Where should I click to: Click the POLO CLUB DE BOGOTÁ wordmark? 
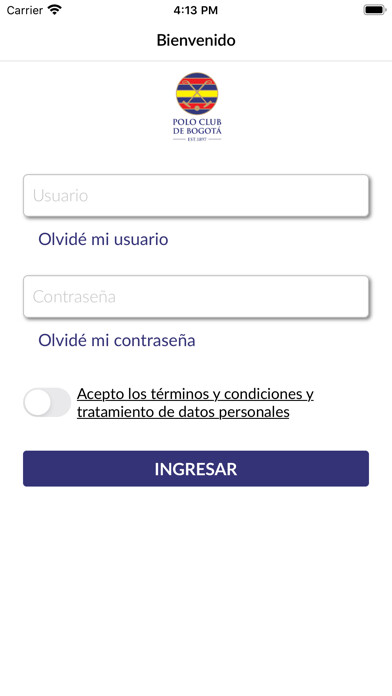coord(197,127)
